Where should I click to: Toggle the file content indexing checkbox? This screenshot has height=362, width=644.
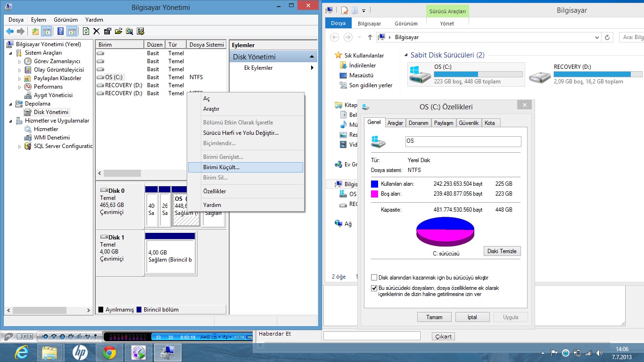(374, 288)
